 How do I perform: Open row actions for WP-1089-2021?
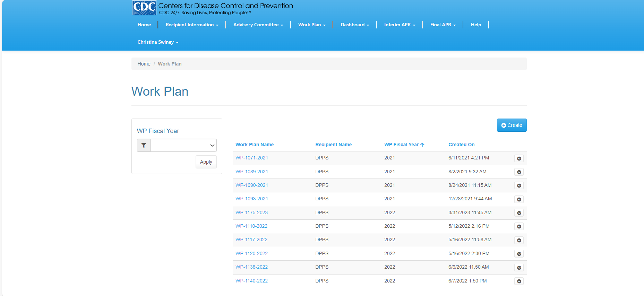pos(519,172)
